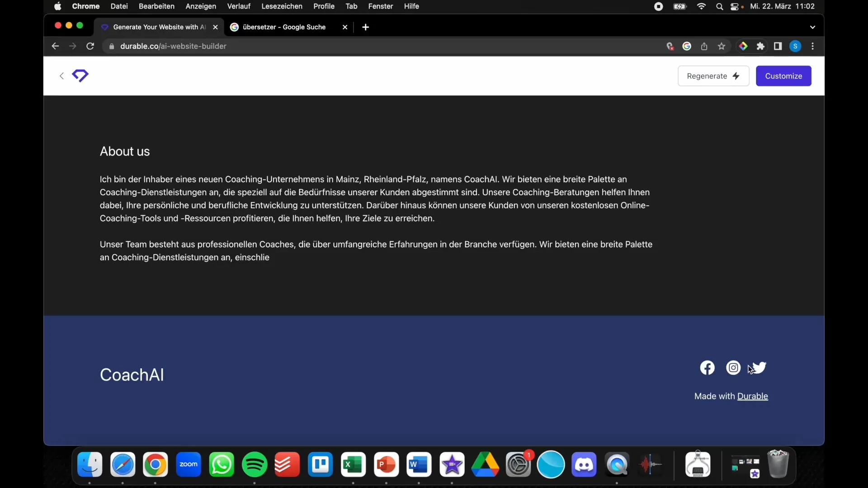Viewport: 868px width, 488px height.
Task: Click the Durable hyperlink in footer
Action: pyautogui.click(x=752, y=396)
